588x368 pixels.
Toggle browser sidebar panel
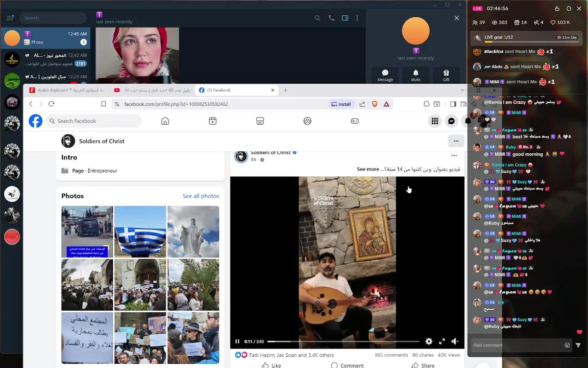(453, 104)
